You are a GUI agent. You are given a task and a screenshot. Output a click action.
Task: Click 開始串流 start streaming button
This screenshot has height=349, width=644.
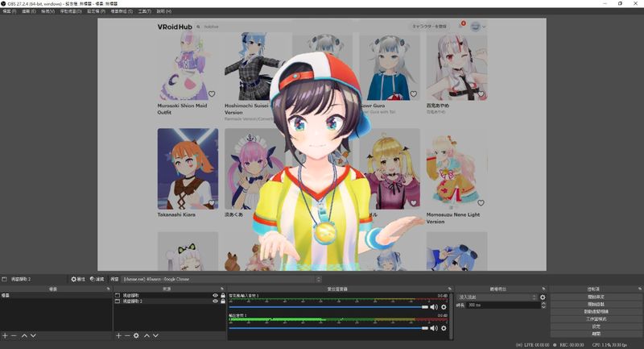[x=596, y=297]
